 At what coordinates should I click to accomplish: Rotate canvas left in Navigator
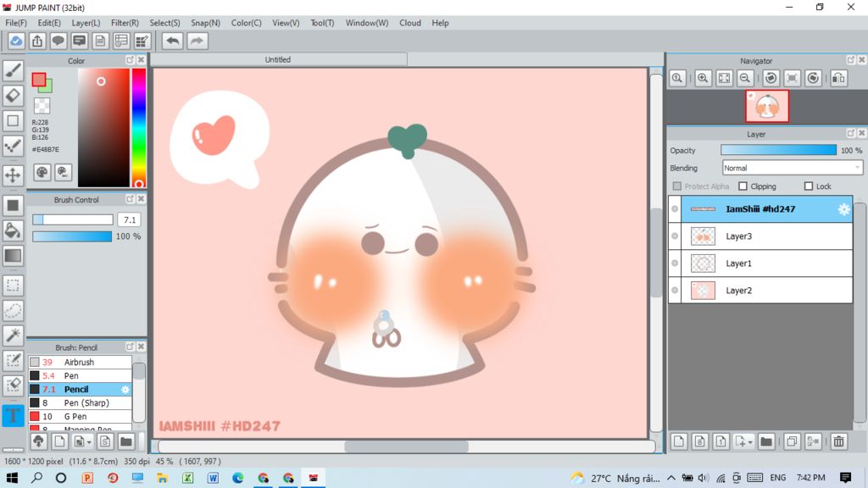click(x=771, y=78)
